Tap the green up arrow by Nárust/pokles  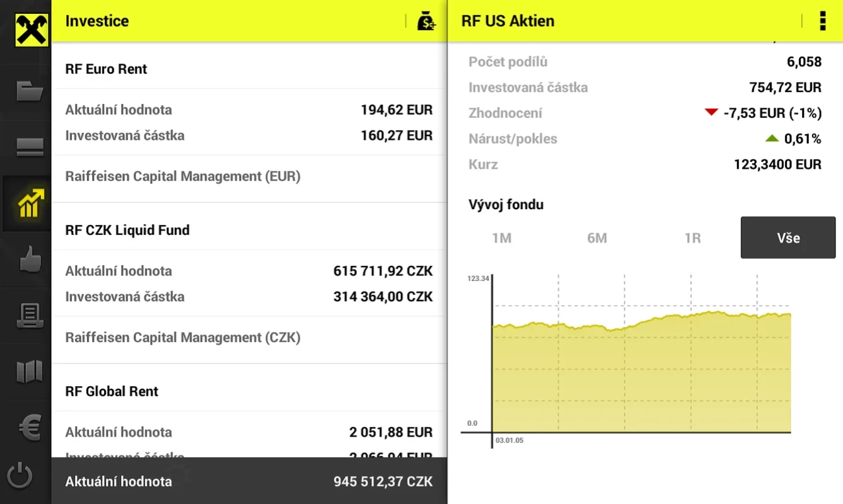click(x=772, y=139)
